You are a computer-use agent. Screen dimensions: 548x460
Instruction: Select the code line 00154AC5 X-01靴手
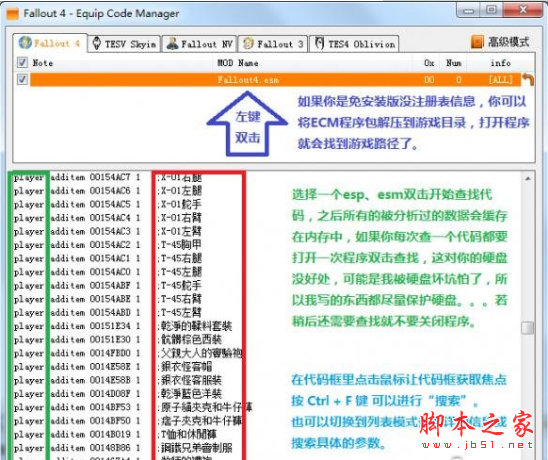108,204
